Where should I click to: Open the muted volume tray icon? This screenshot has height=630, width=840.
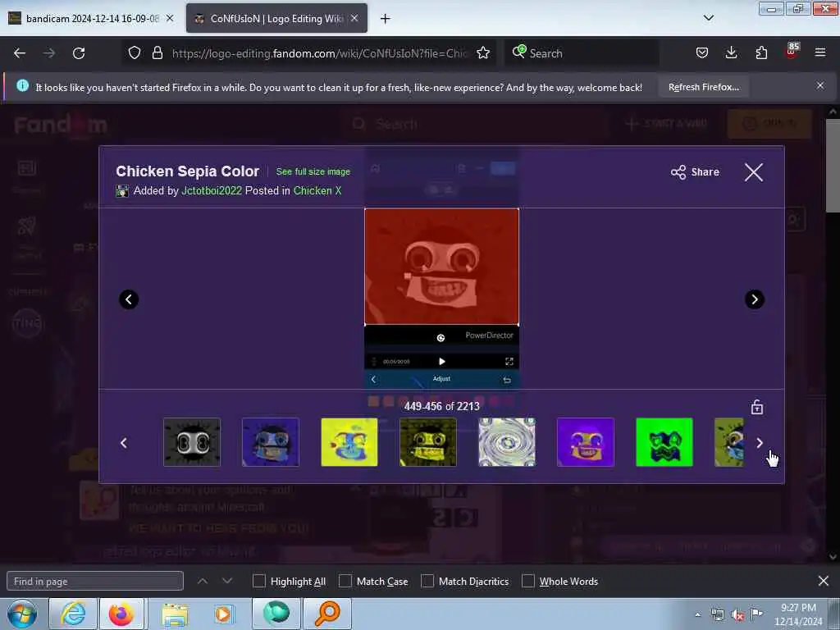tap(737, 615)
